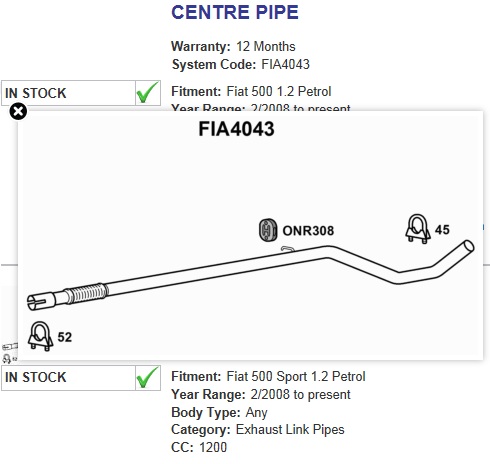The image size is (490, 464).
Task: Open the CENTRE PIPE product heading
Action: click(235, 12)
